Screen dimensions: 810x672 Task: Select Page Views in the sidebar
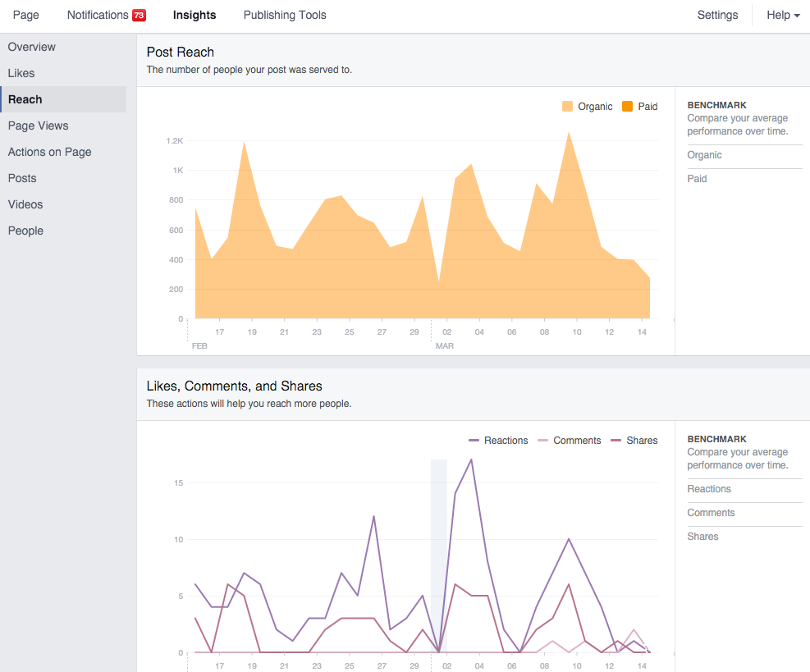[x=39, y=126]
